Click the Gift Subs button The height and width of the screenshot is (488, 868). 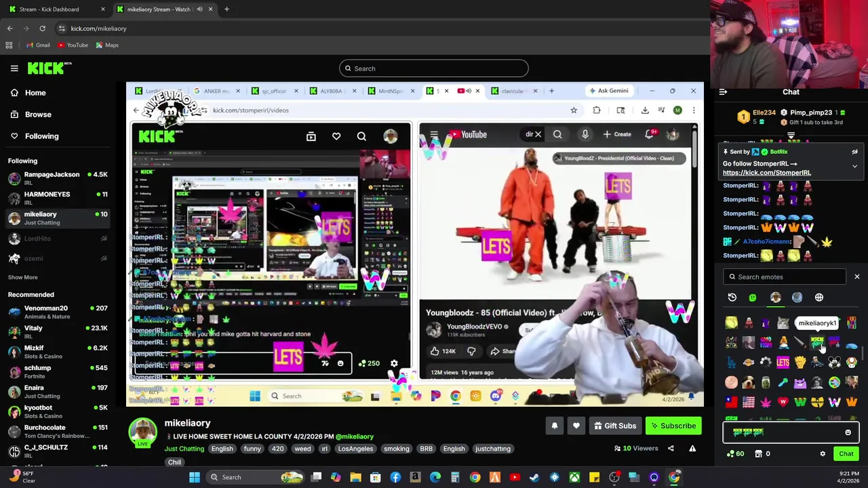pyautogui.click(x=615, y=426)
